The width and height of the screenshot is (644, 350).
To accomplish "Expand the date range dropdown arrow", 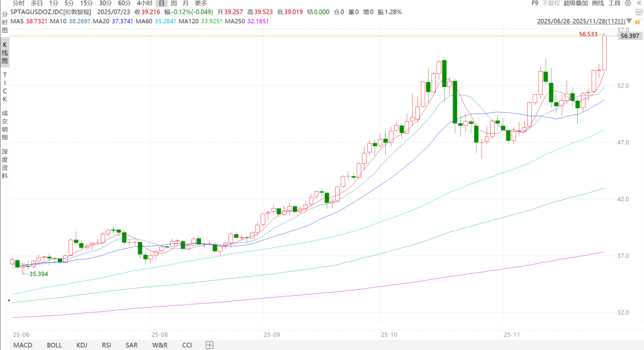I will pos(629,21).
